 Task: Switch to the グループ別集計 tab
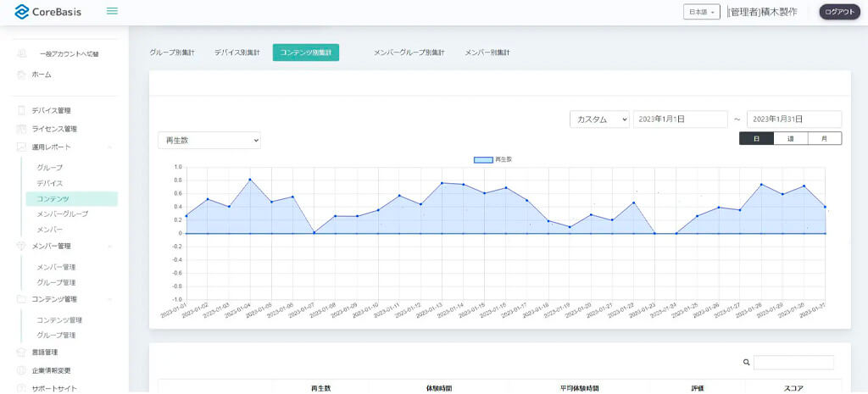point(172,53)
